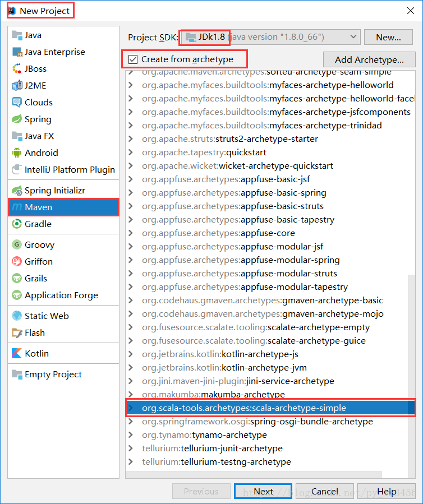Expand the struts2-archetype-starter node
The image size is (423, 504).
[x=131, y=139]
